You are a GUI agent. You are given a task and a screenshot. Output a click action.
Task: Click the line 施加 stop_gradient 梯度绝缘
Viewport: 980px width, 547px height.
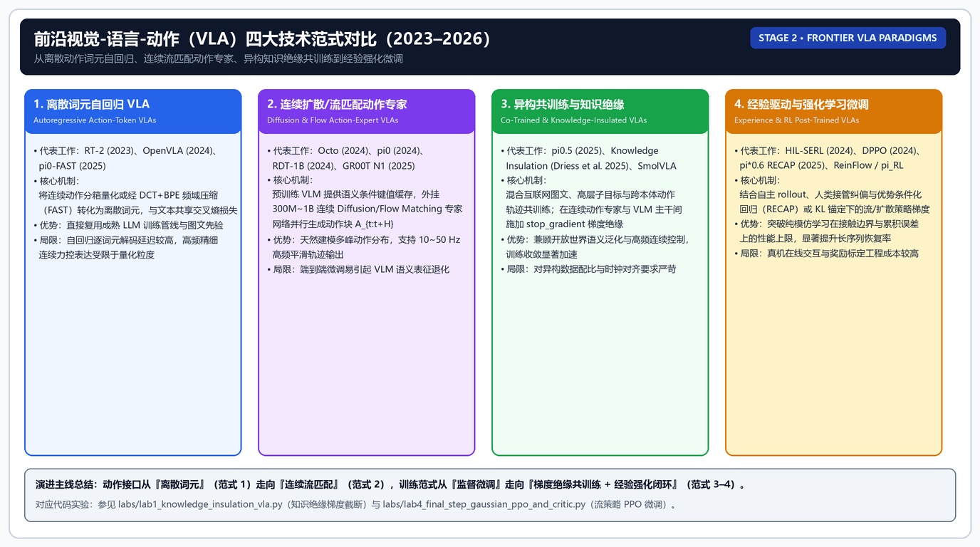point(564,224)
